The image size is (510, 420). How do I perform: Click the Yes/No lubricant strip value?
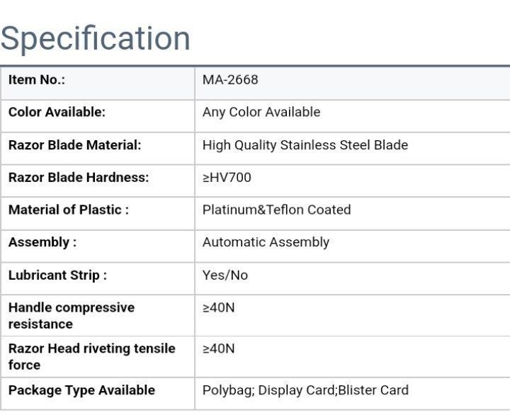[225, 276]
